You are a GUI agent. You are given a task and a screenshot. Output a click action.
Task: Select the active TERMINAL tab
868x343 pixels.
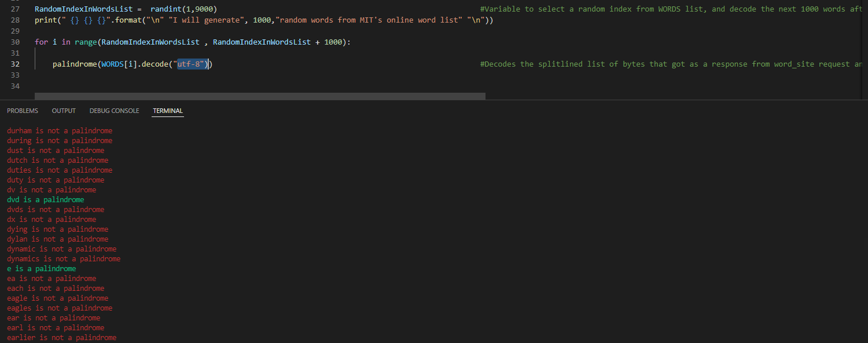pos(167,111)
